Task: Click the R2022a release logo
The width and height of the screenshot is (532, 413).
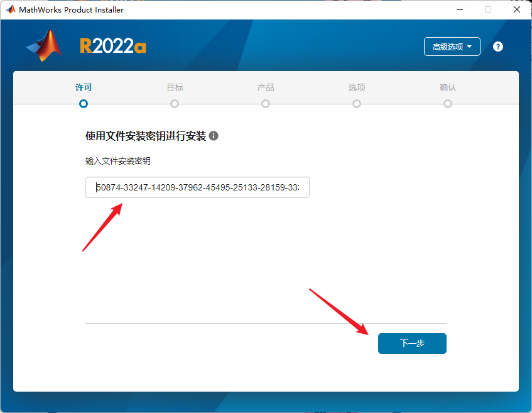Action: 112,47
